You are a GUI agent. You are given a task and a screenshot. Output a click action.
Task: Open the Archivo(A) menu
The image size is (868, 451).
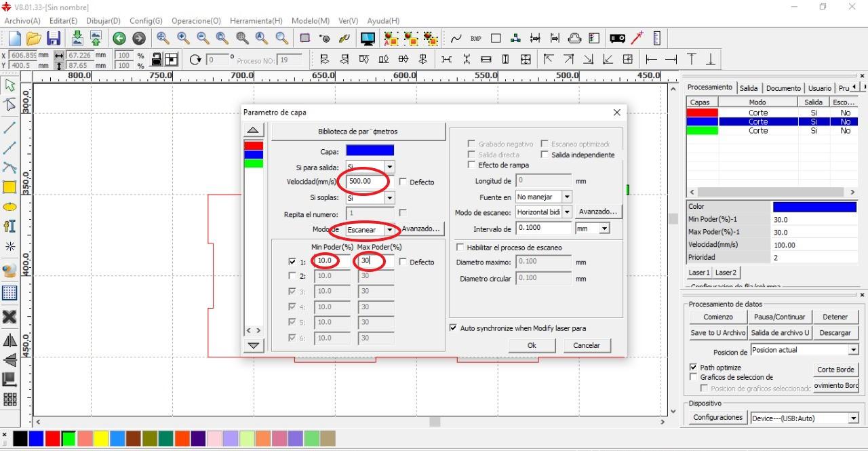pos(22,21)
